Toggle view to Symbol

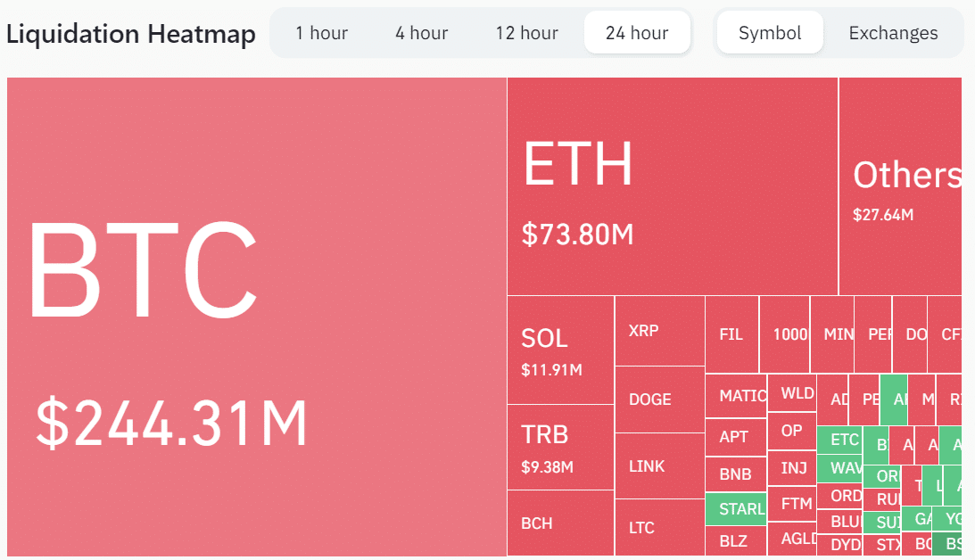point(769,33)
